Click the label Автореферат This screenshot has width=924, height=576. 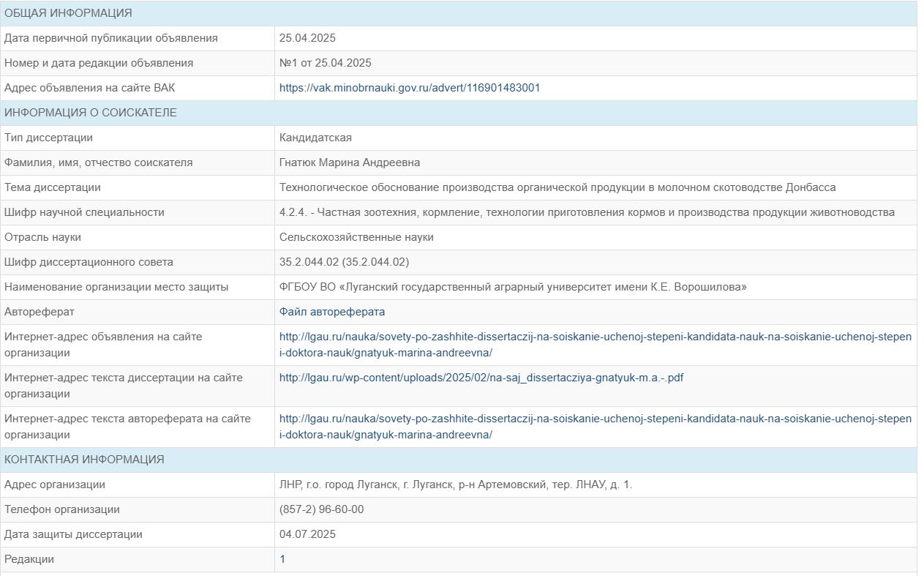pyautogui.click(x=40, y=312)
